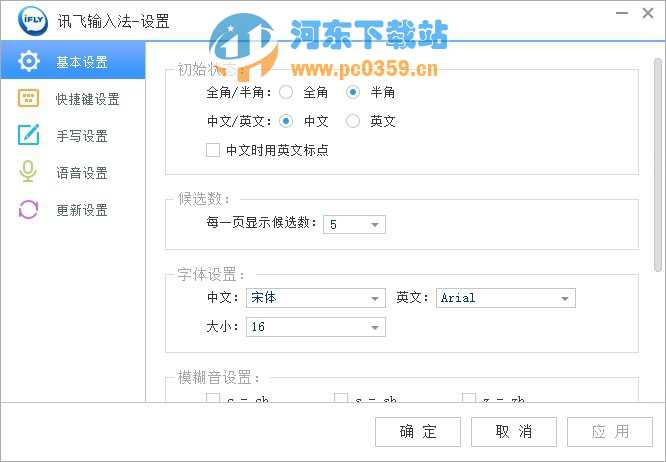Open the 快捷键设置 tab

pyautogui.click(x=73, y=99)
